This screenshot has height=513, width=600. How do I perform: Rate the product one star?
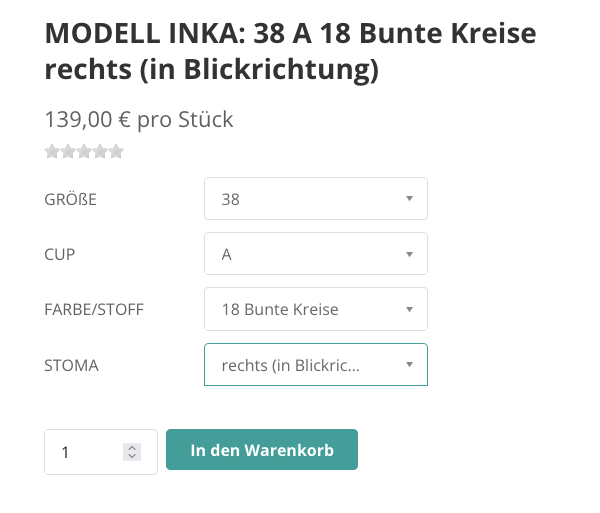pos(52,152)
